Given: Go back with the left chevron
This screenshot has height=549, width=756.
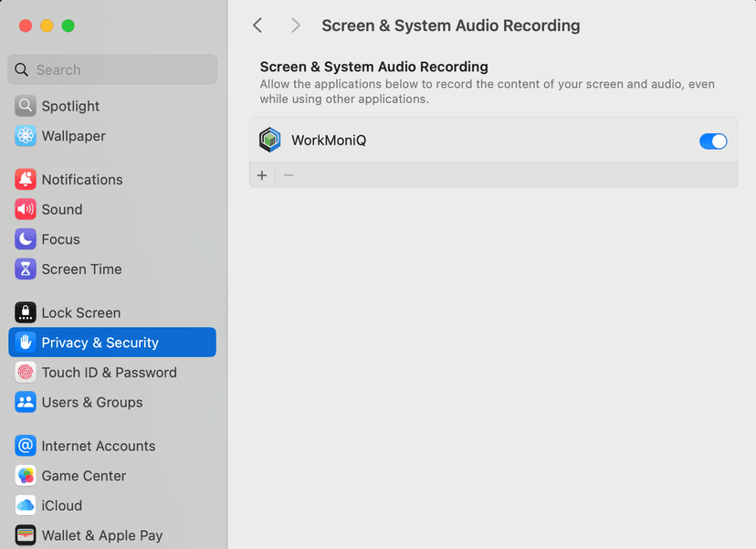Looking at the screenshot, I should 258,25.
